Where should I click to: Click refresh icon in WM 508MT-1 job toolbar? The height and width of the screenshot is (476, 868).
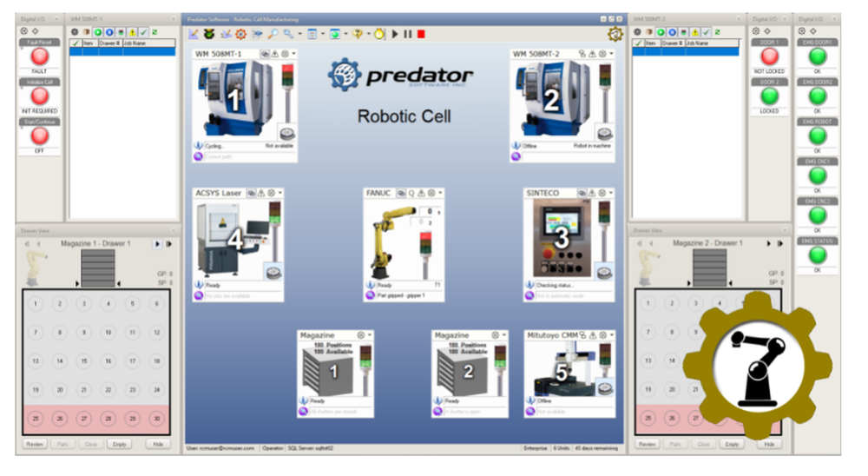(155, 32)
